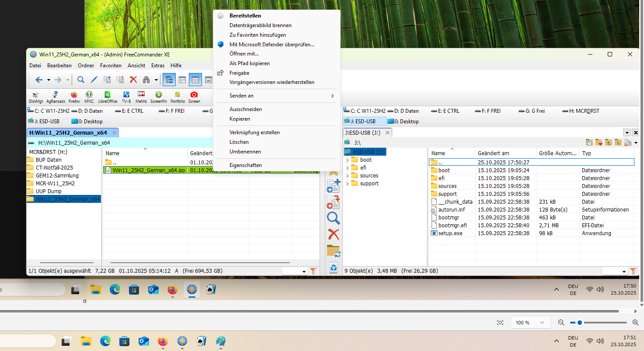Launch the ScreenFin shortcut
Screen dimensions: 644x351
[159, 97]
